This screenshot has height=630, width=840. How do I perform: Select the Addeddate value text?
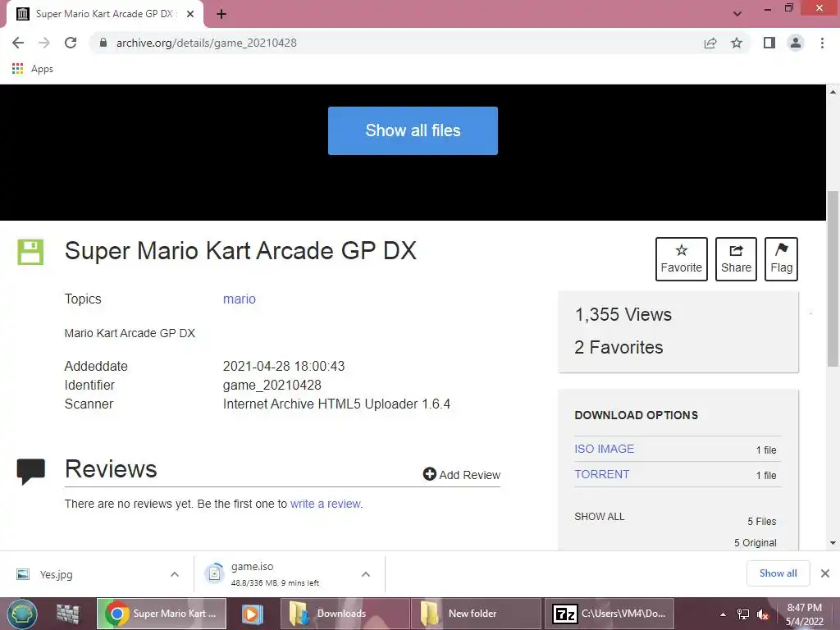284,367
